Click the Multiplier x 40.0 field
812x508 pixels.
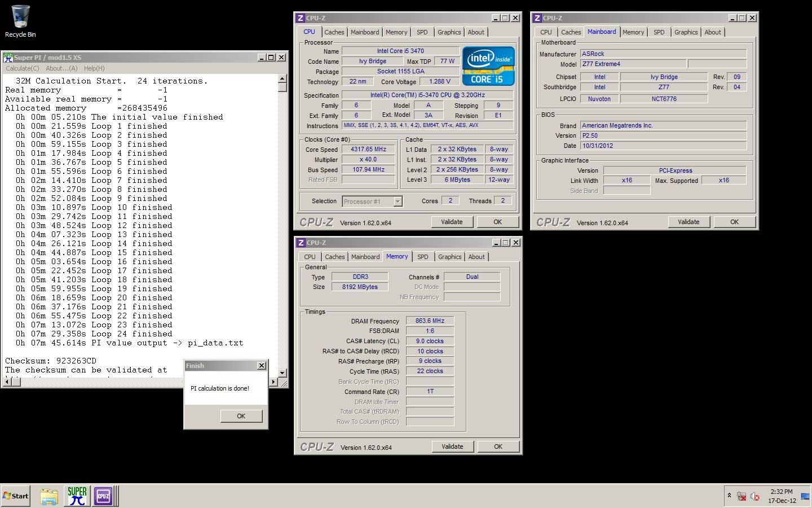(368, 160)
